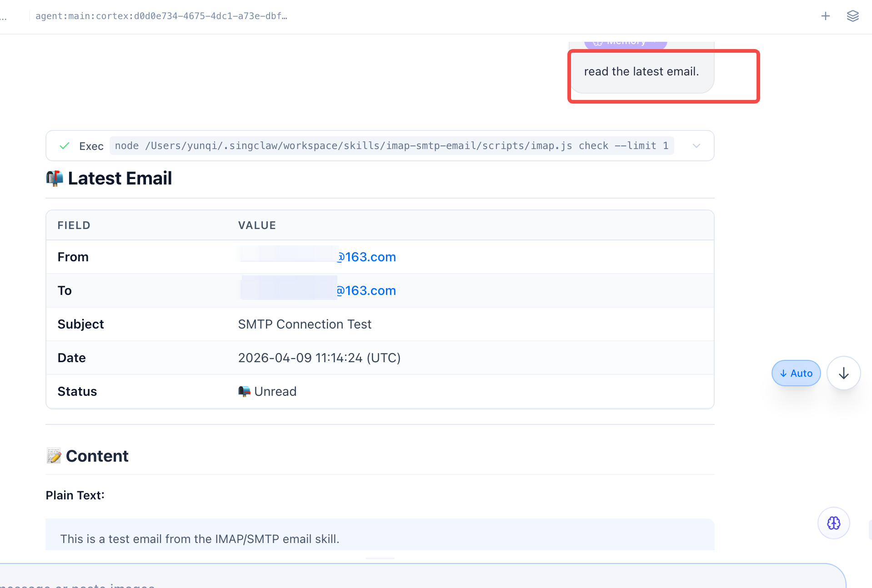Expand the Exec command details chevron
Image resolution: width=872 pixels, height=588 pixels.
[x=696, y=146]
